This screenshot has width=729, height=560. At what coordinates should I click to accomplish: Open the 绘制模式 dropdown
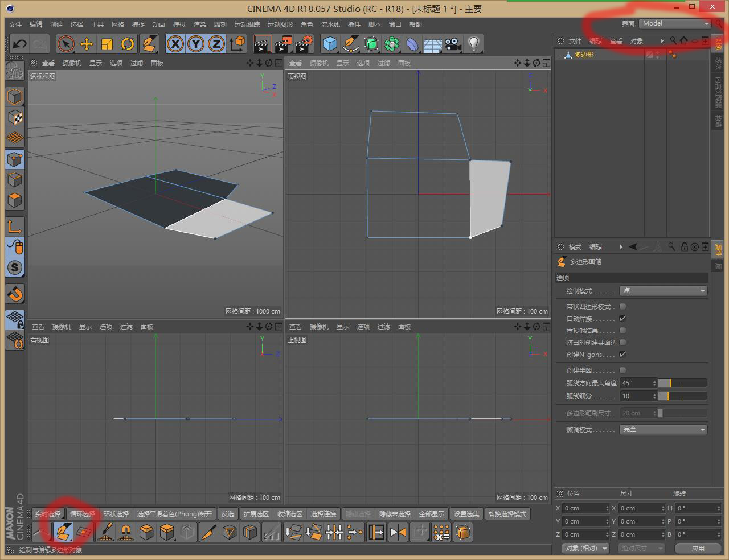tap(664, 291)
